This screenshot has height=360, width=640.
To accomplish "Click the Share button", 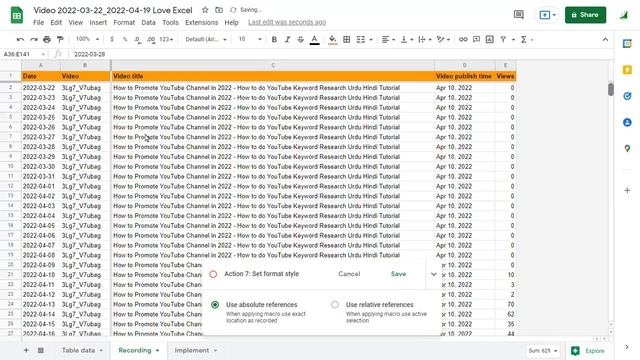I will [x=585, y=15].
